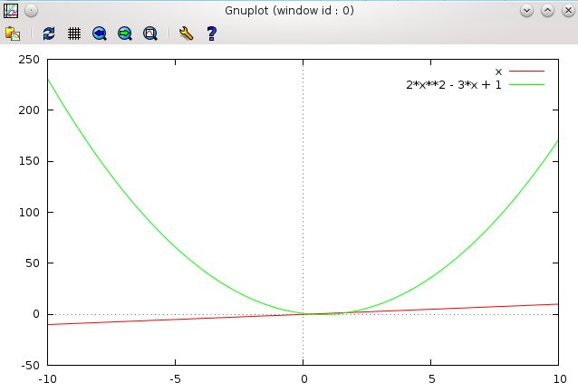The image size is (578, 392).
Task: Copy the plot to clipboard
Action: pos(13,33)
